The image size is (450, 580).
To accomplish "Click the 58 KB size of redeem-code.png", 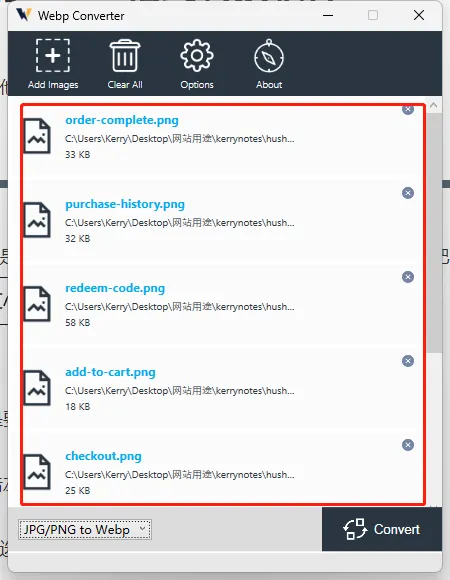I will point(78,323).
